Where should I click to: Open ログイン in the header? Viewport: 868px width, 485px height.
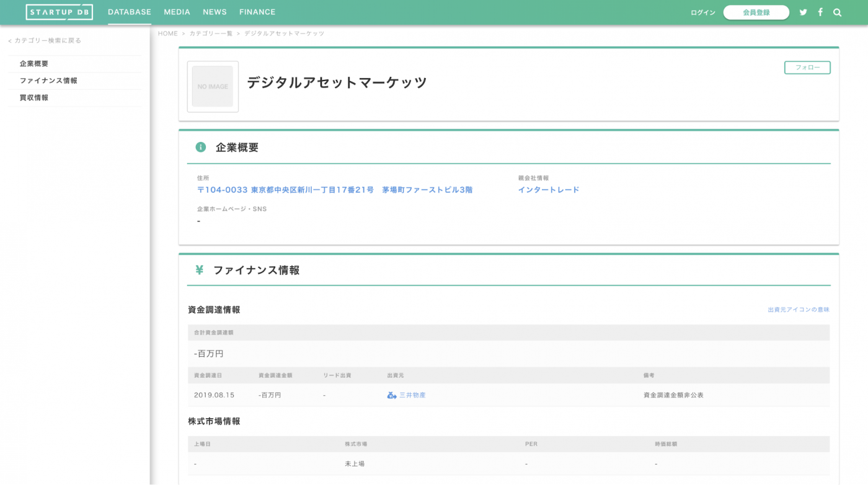[x=702, y=12]
